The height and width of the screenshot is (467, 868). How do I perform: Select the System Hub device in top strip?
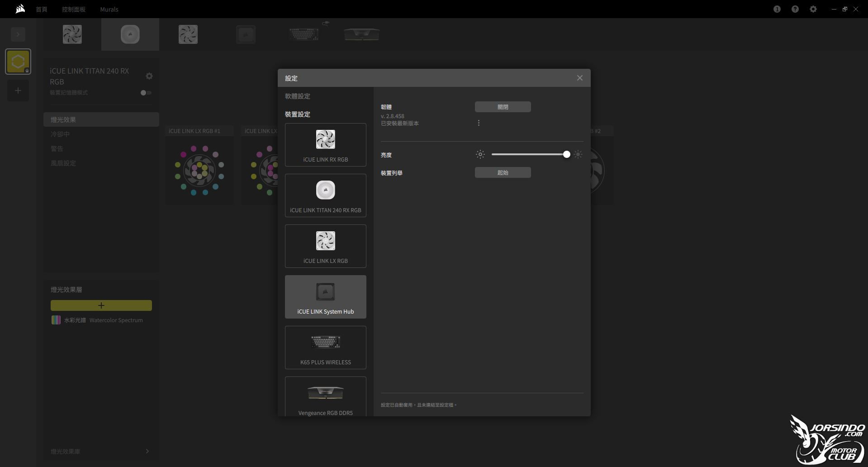click(x=246, y=34)
